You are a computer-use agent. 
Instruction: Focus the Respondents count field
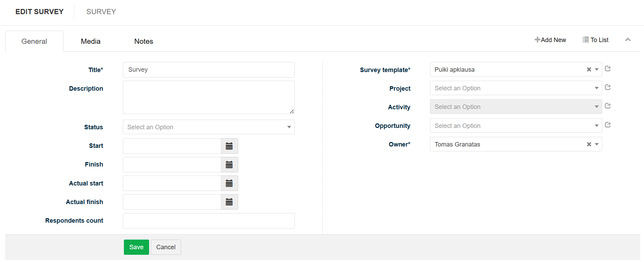(x=209, y=221)
